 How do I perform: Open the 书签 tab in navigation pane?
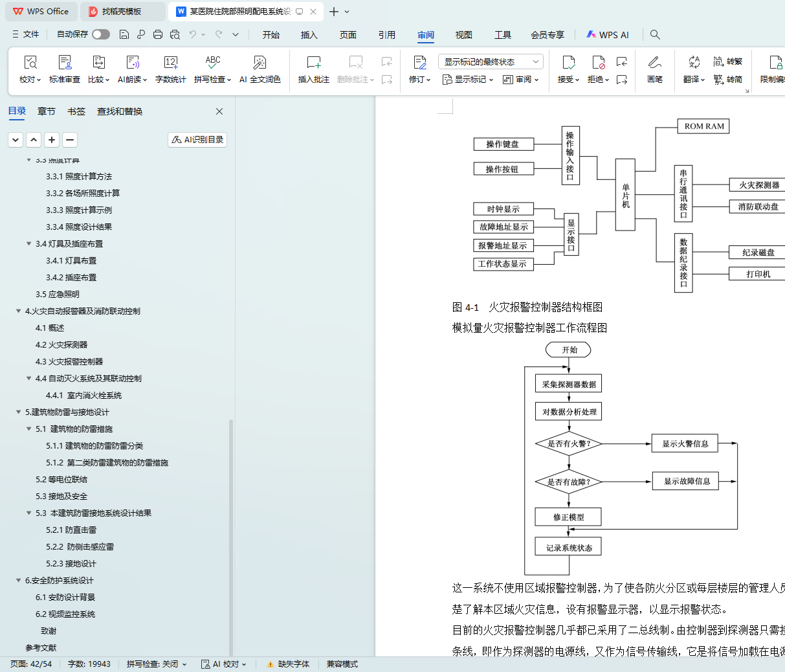point(76,111)
